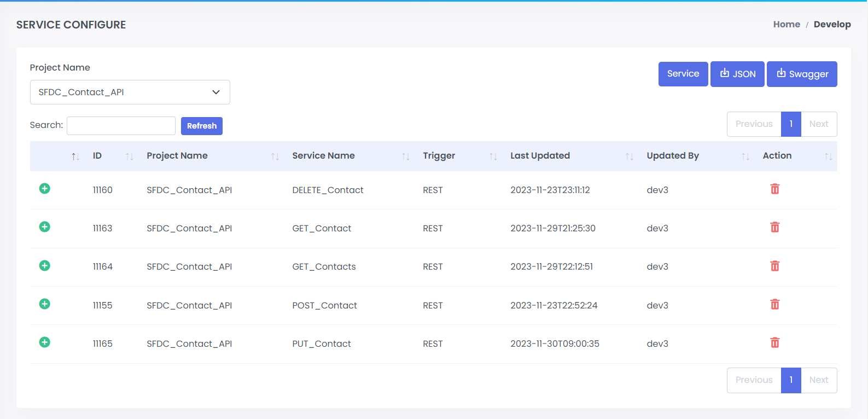Click the SERVICE CONFIGURE page title

pos(71,25)
